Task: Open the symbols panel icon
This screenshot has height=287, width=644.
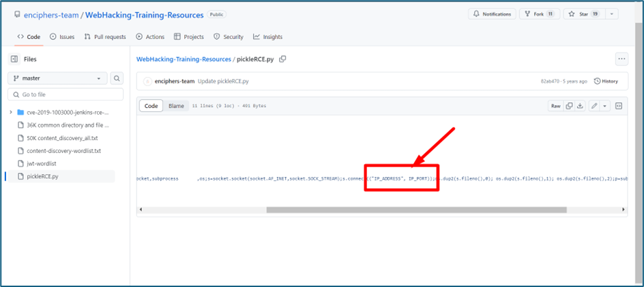Action: coord(619,106)
